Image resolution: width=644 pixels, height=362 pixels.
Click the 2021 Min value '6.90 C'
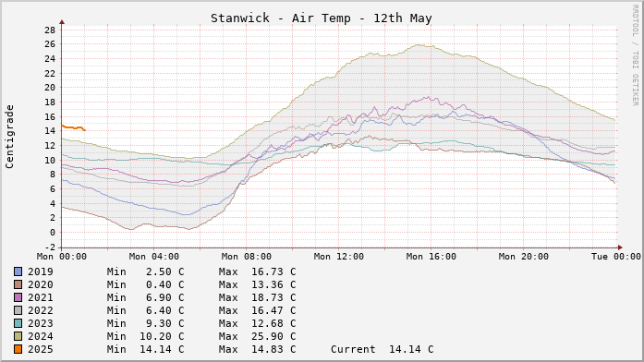(x=165, y=297)
